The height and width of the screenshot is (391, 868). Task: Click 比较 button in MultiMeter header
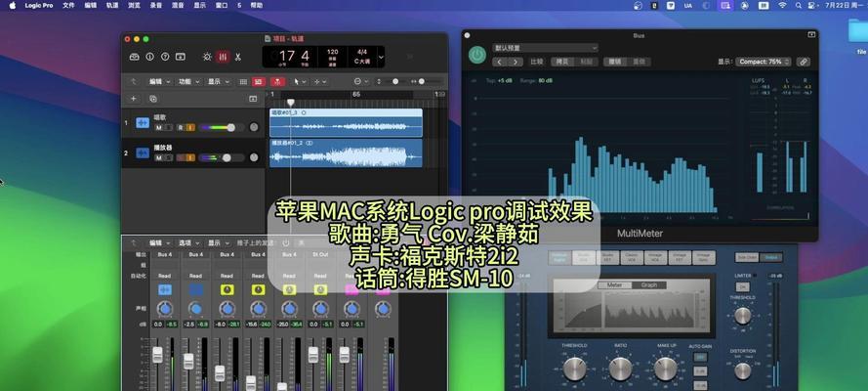pyautogui.click(x=536, y=62)
